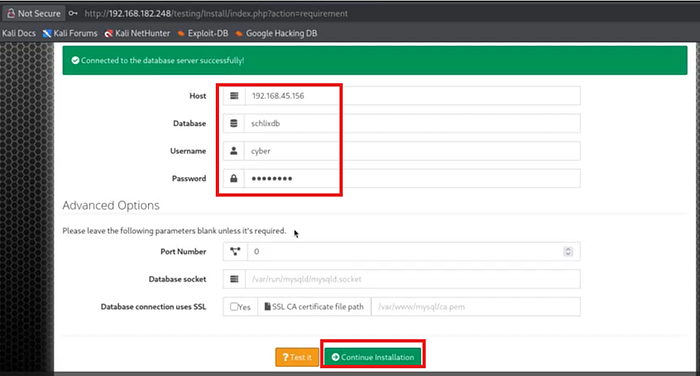Image resolution: width=700 pixels, height=376 pixels.
Task: Click the 'Database connection uses SSL' label
Action: tap(154, 307)
